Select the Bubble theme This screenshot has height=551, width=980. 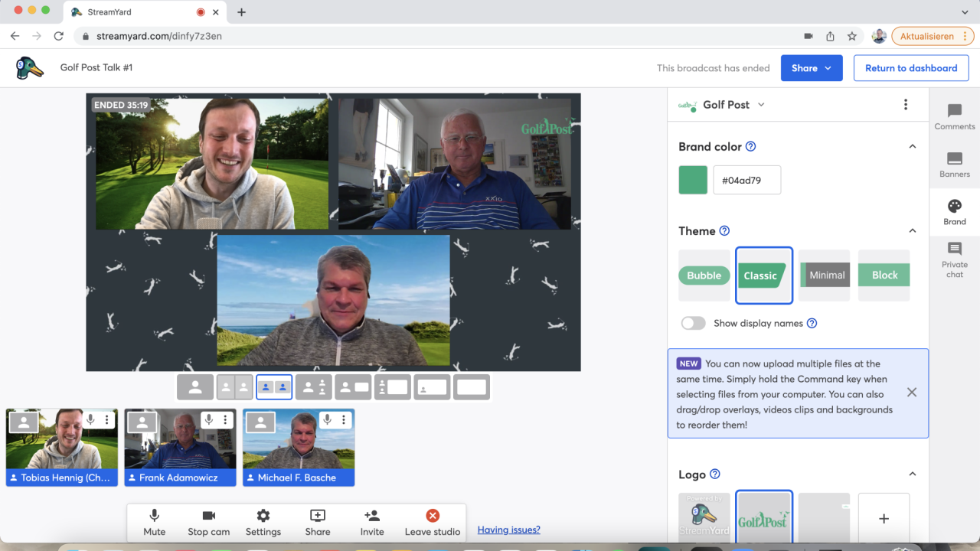point(704,275)
